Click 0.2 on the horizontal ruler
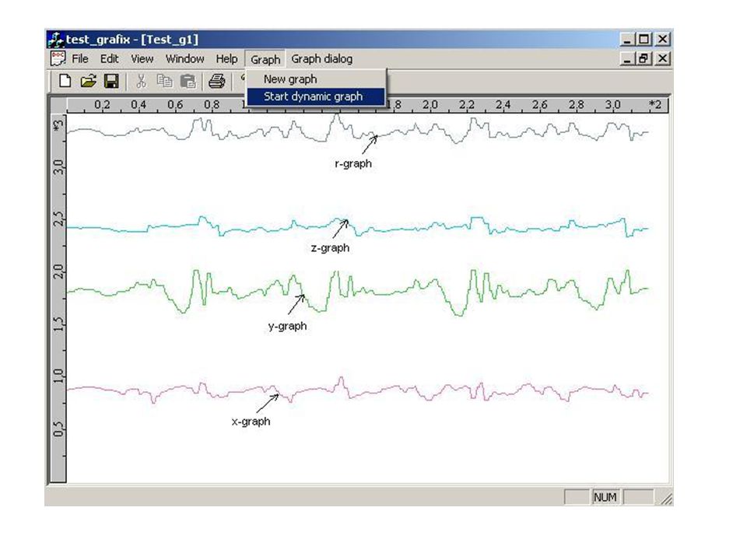The image size is (747, 560). coord(101,104)
